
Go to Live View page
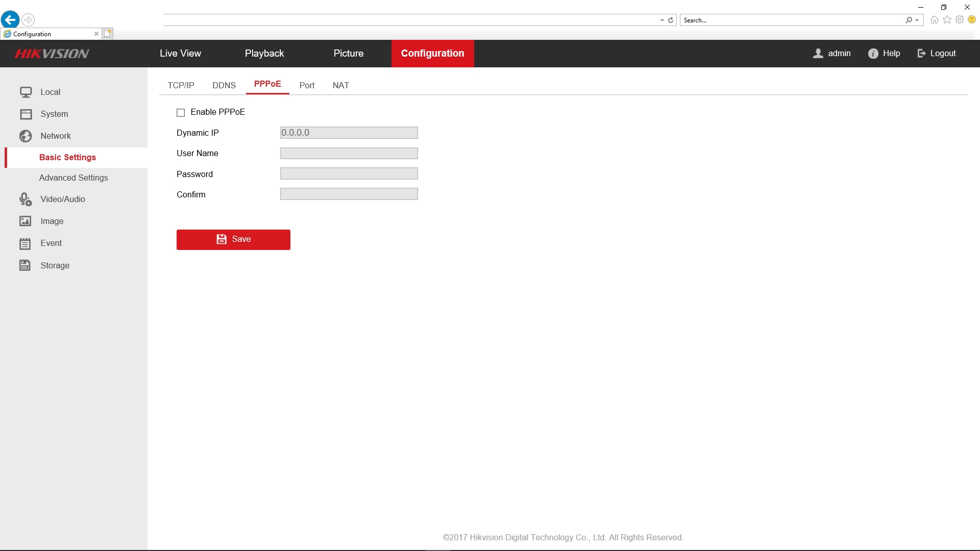180,54
